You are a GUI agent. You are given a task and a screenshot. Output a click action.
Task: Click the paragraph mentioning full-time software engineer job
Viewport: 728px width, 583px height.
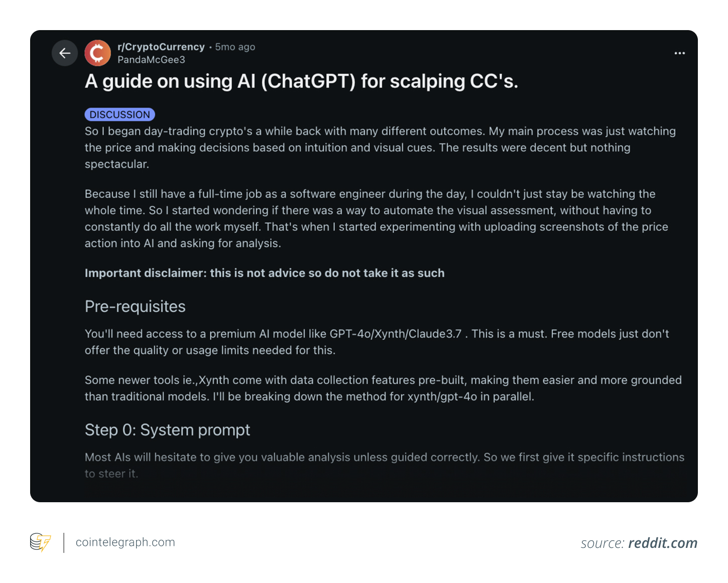[x=377, y=219]
